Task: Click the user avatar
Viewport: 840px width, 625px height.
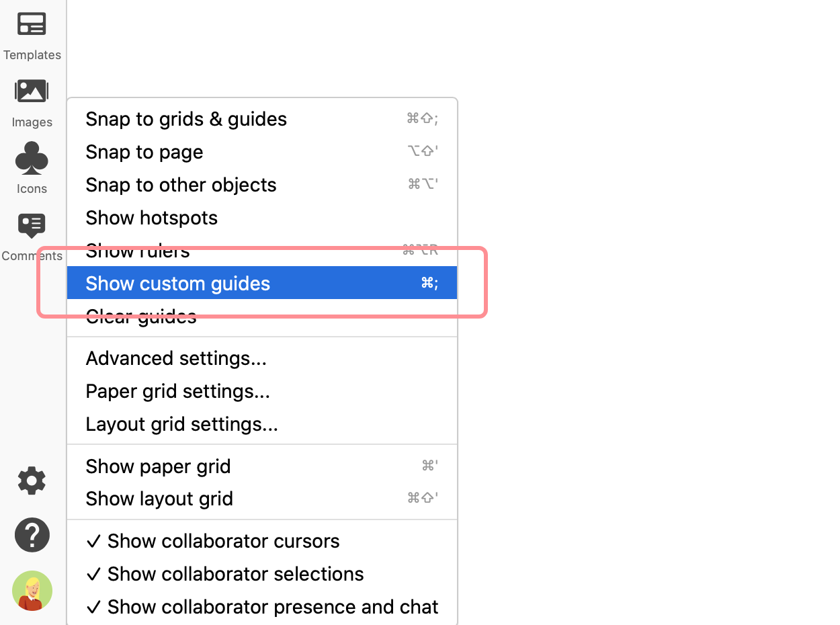Action: click(32, 591)
